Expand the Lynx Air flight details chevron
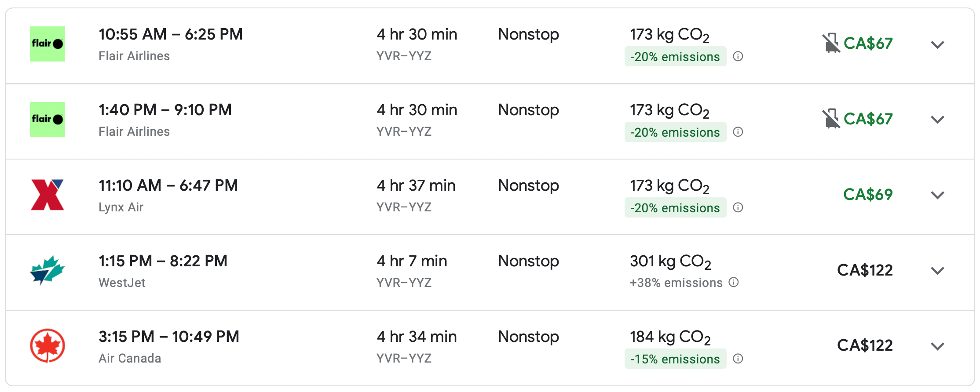The height and width of the screenshot is (392, 980). coord(938,195)
